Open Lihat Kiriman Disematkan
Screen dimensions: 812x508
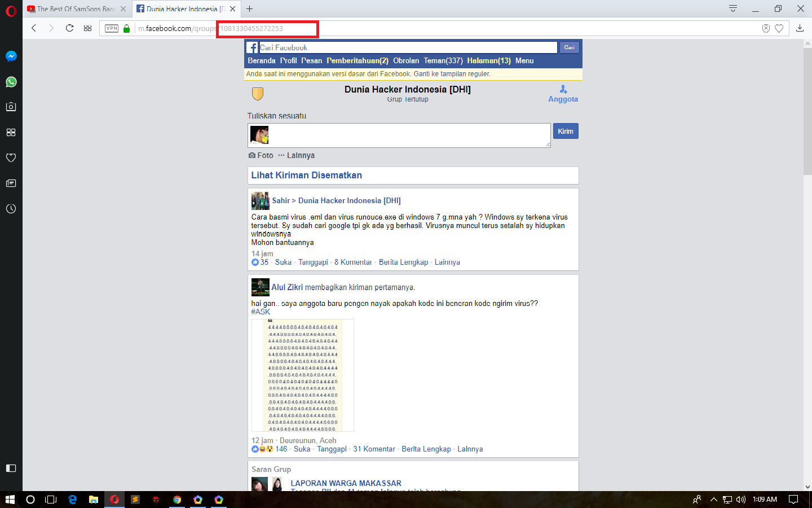(307, 176)
